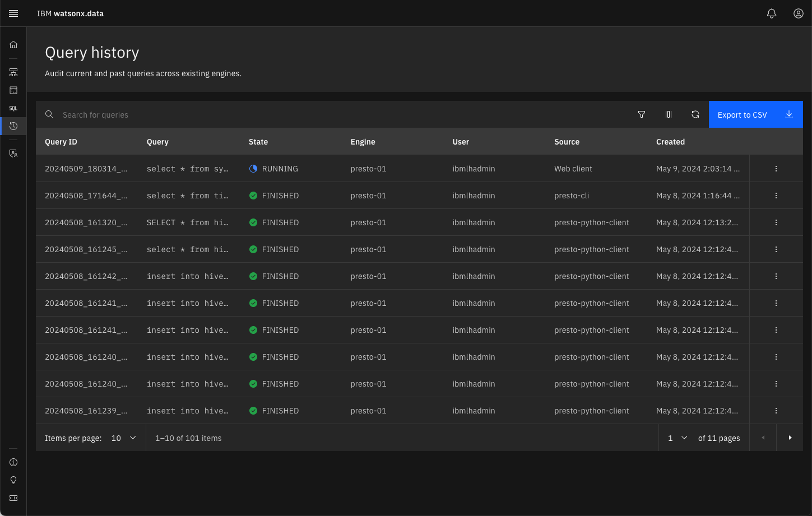Sort by Engine column header
The width and height of the screenshot is (812, 516).
[363, 142]
